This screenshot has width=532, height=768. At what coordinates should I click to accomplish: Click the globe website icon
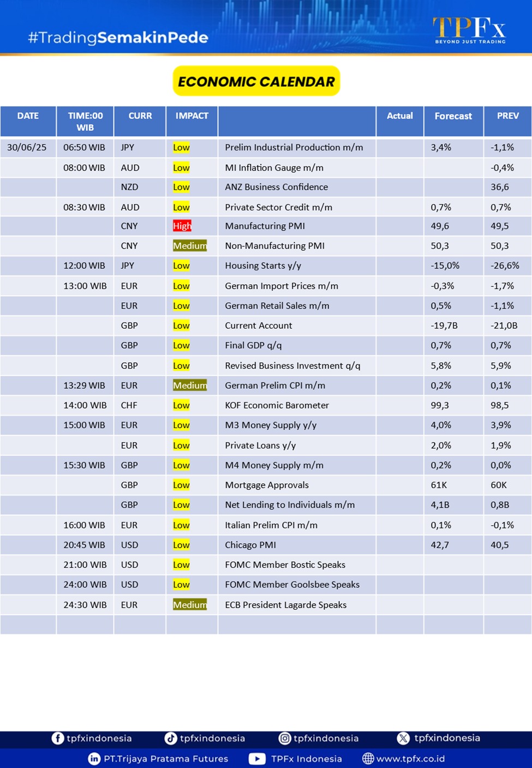[368, 759]
